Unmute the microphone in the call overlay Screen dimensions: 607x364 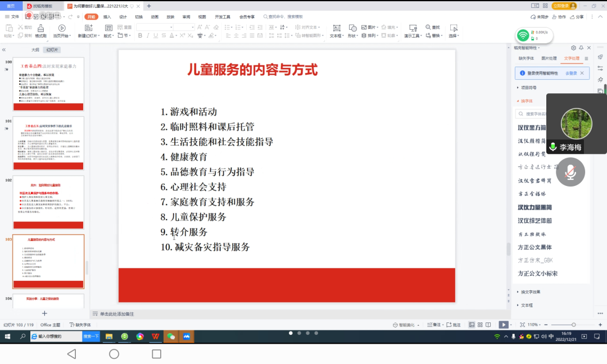pyautogui.click(x=570, y=172)
